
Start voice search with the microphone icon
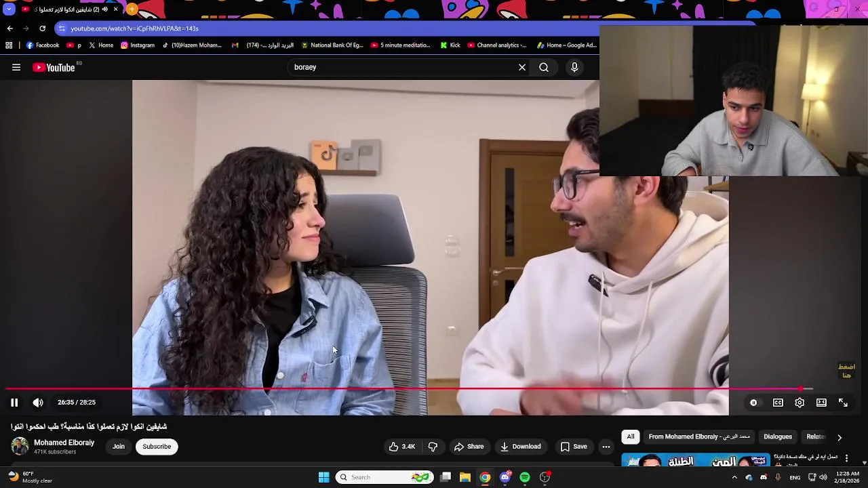(574, 67)
